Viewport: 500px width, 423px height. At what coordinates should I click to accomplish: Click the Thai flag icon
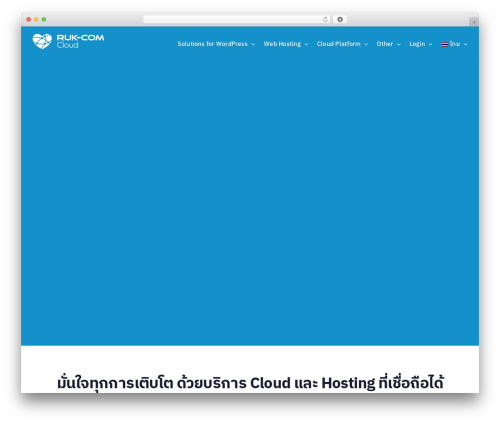[444, 44]
